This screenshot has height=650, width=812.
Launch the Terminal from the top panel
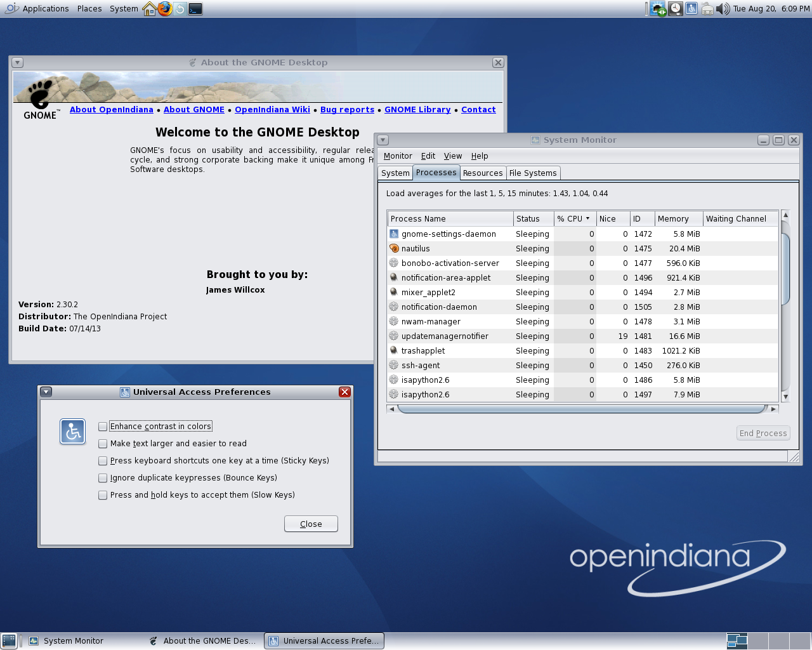(195, 9)
